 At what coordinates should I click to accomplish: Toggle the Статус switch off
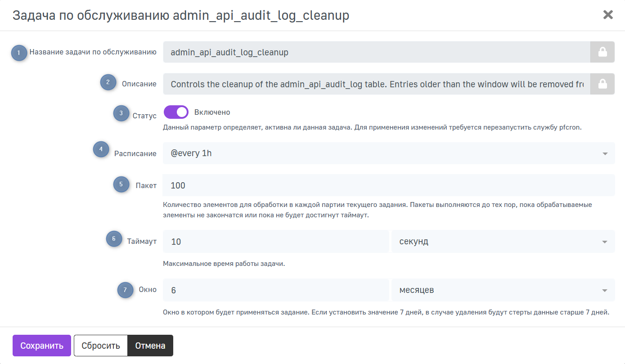tap(176, 112)
